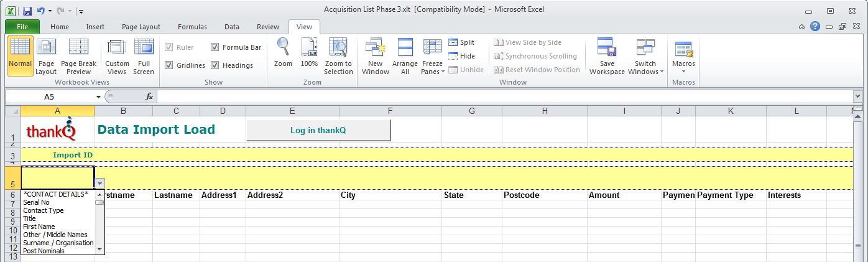Screen dimensions: 868x262
Task: Switch to Normal workbook view
Action: click(x=21, y=56)
